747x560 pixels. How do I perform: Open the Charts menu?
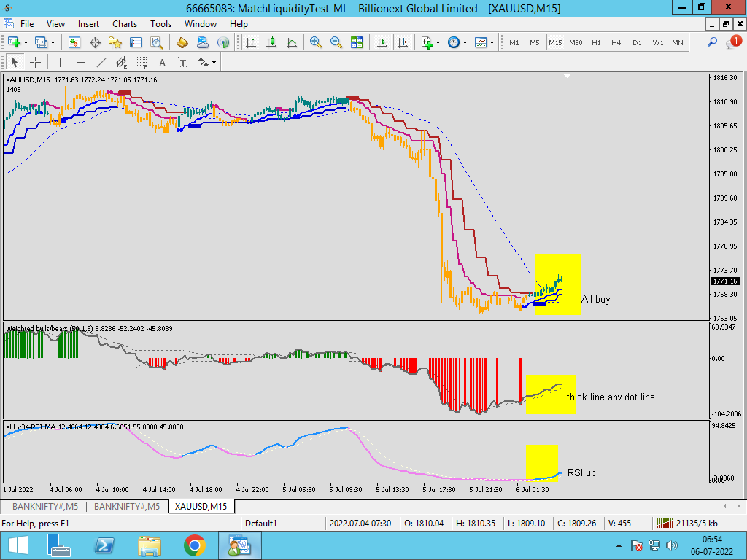125,23
